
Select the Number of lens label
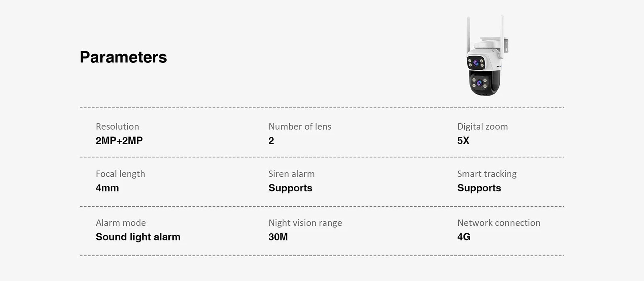300,126
